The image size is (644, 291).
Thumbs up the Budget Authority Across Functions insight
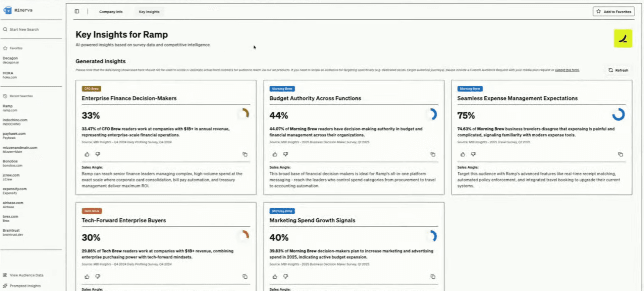click(x=275, y=154)
